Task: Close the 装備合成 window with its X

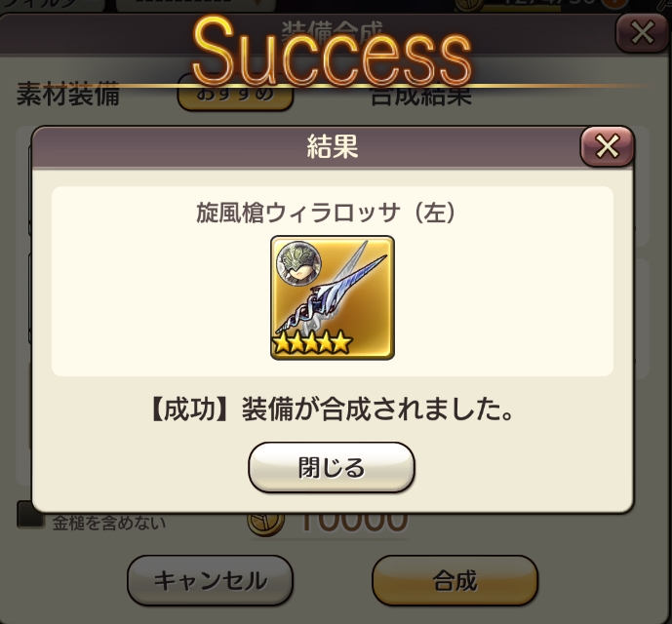Action: pyautogui.click(x=642, y=32)
